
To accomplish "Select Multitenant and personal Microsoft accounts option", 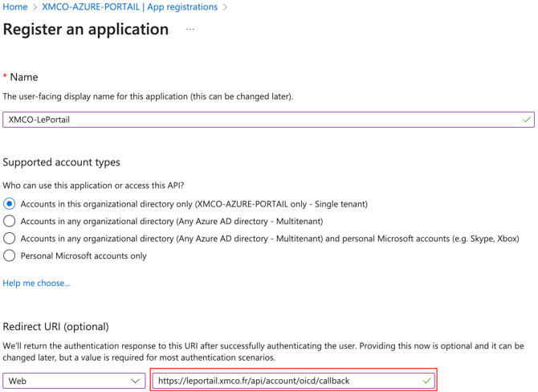I will coord(10,239).
